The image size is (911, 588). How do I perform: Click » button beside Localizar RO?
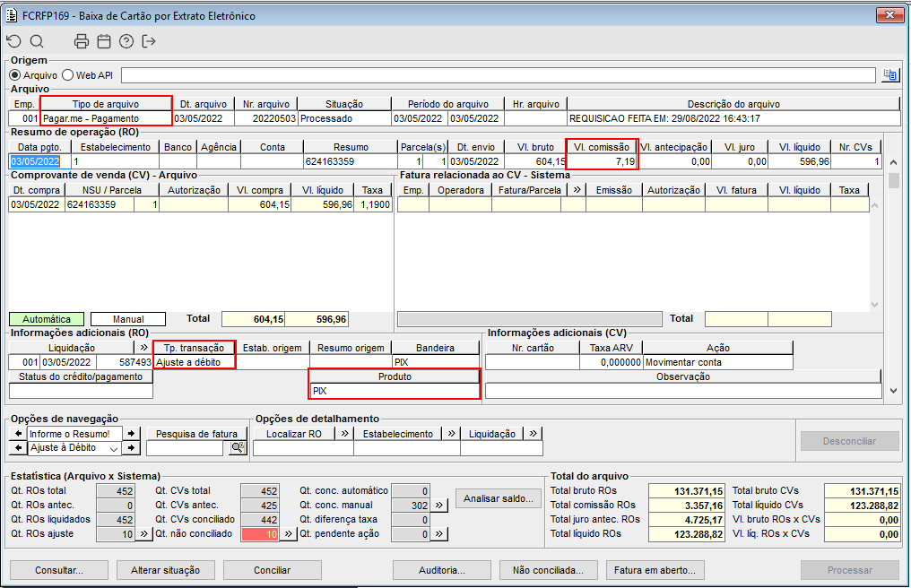coord(345,434)
